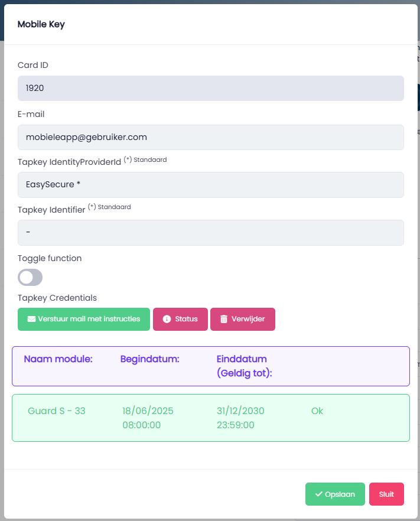This screenshot has height=521, width=420.
Task: Click the checkmark icon on Opslaan
Action: tap(318, 494)
